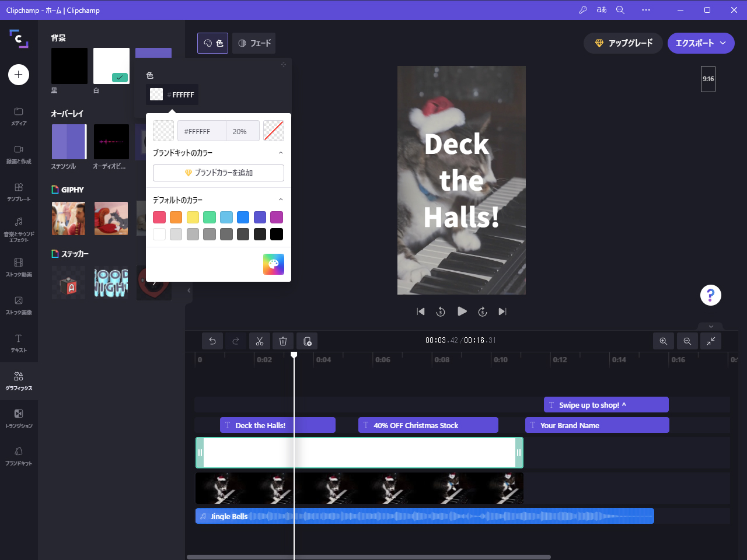Pick the green default color swatch

pyautogui.click(x=210, y=217)
